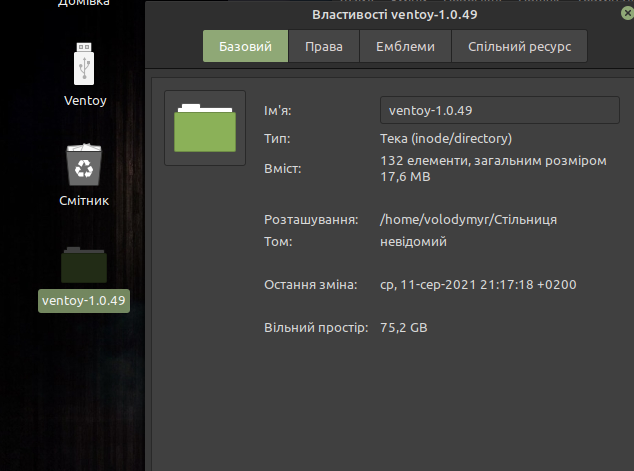The width and height of the screenshot is (634, 471).
Task: Click the Вільний простір: label
Action: [x=316, y=327]
